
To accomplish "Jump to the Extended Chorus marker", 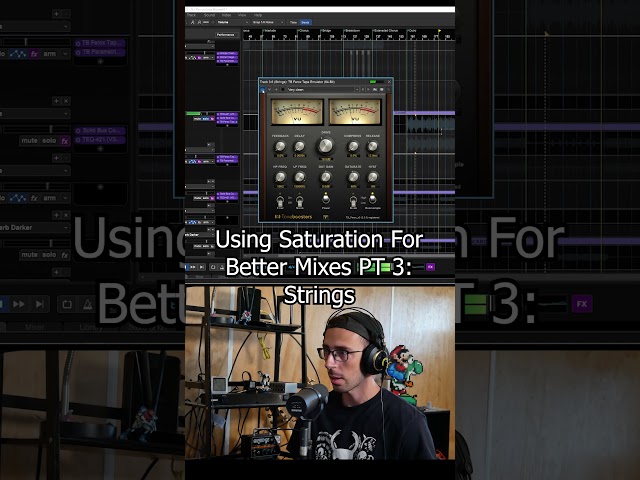I will [385, 31].
